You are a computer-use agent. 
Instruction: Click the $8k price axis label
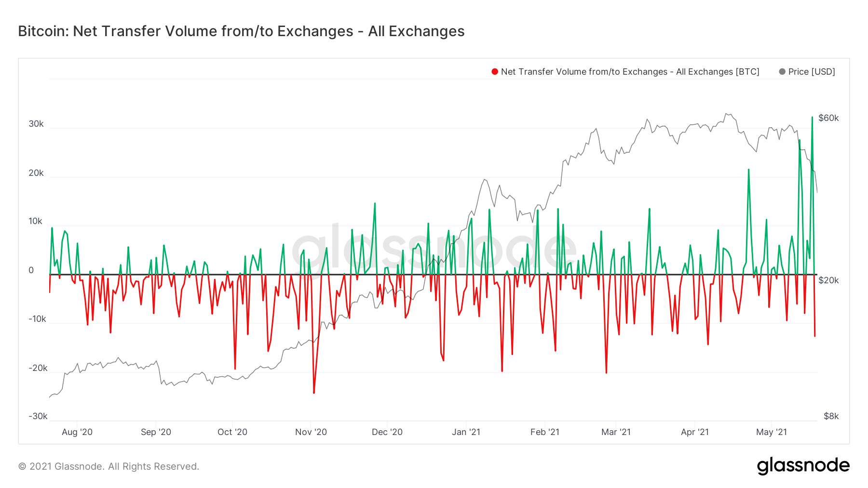831,416
